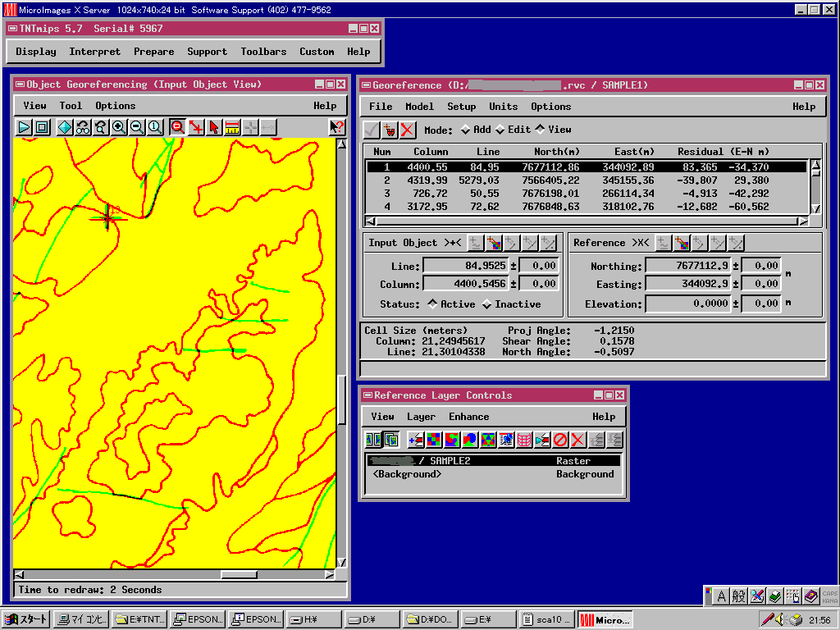Click the スタート Start button
The width and height of the screenshot is (840, 630).
click(x=26, y=619)
